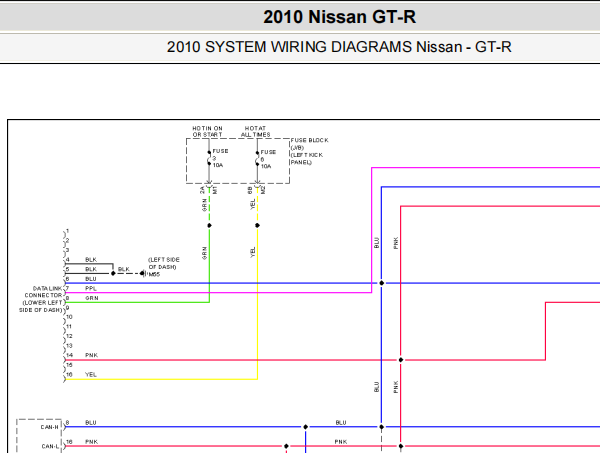Click pin number 12 of data link connector

tap(69, 336)
